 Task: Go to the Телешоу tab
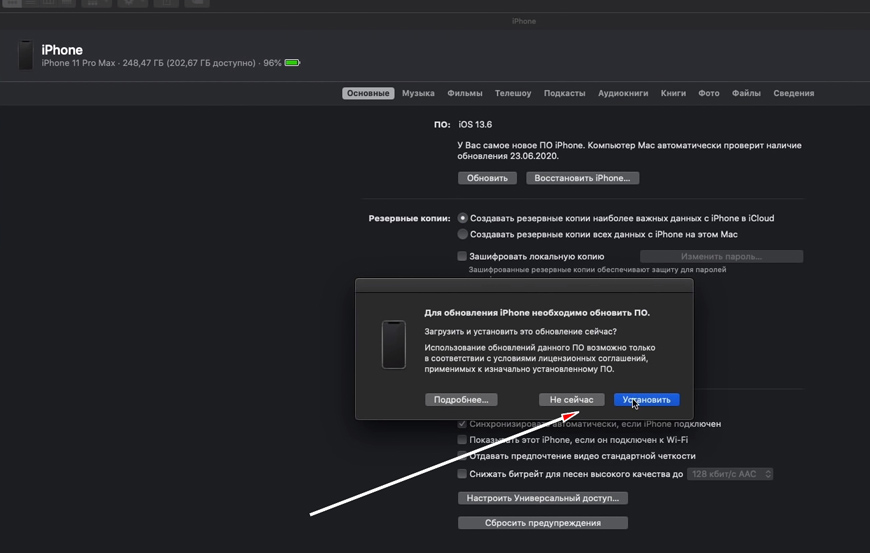point(513,93)
